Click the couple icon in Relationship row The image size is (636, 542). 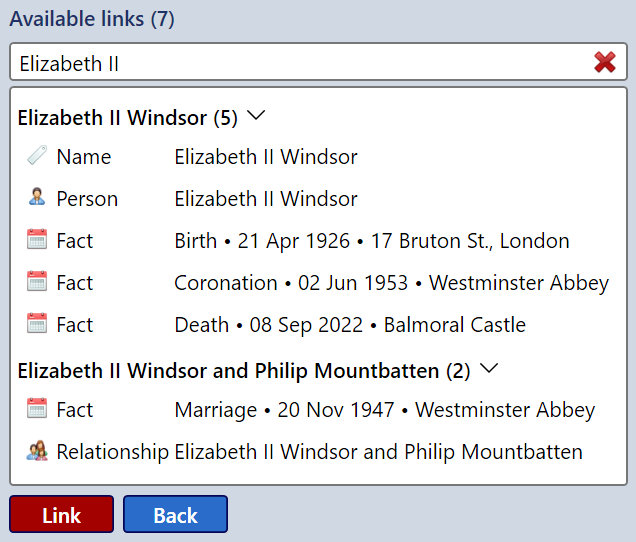coord(37,451)
